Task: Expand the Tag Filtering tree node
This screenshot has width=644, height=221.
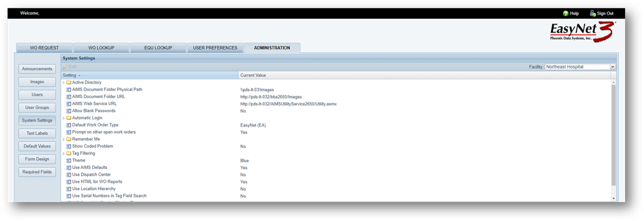Action: coord(63,153)
